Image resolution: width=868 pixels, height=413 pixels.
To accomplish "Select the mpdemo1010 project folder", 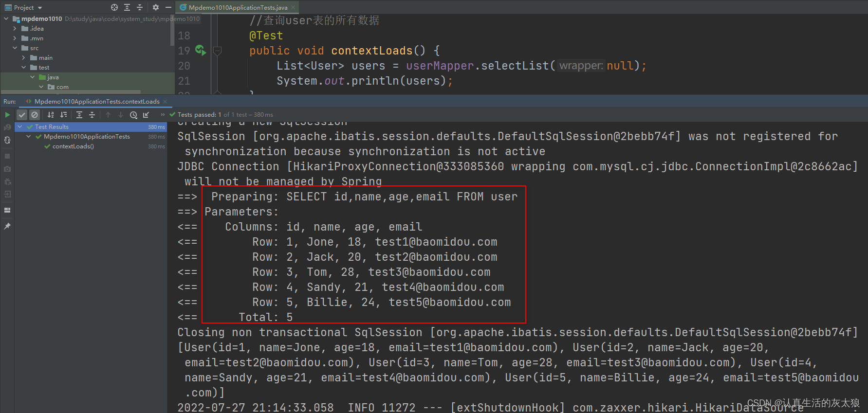I will click(x=41, y=18).
